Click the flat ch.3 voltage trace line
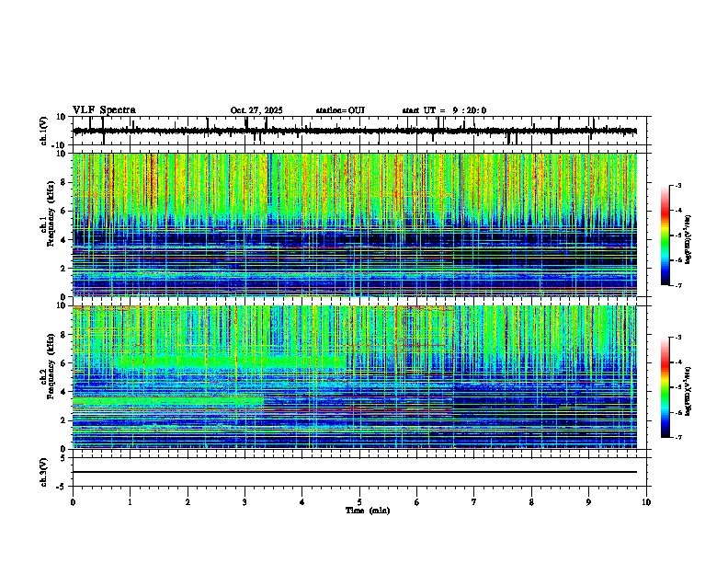The image size is (728, 563). coord(355,472)
